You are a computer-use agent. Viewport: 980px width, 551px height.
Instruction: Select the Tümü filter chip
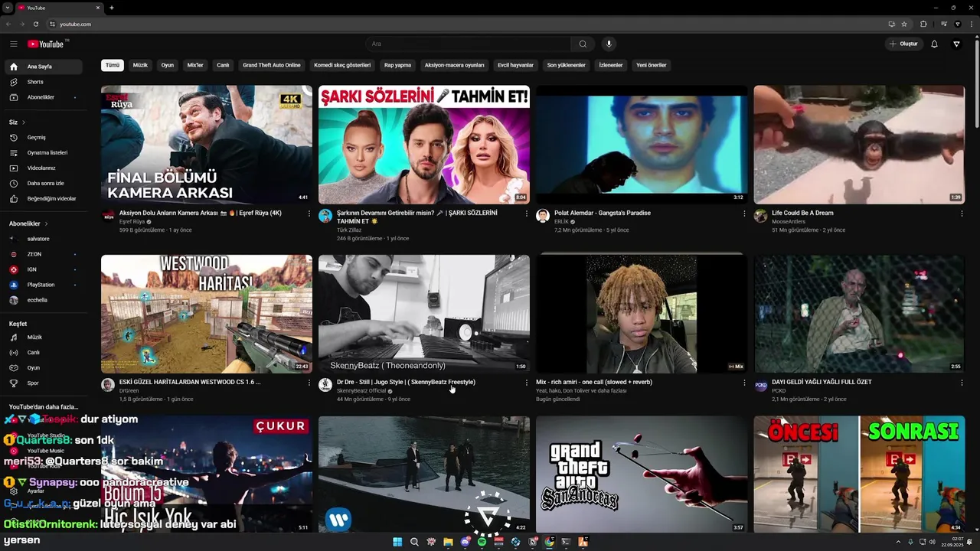[113, 65]
